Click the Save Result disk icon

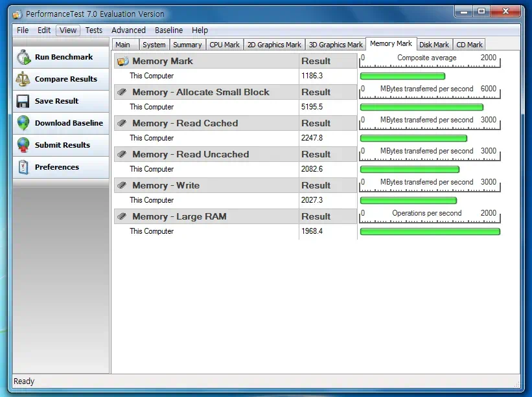23,101
